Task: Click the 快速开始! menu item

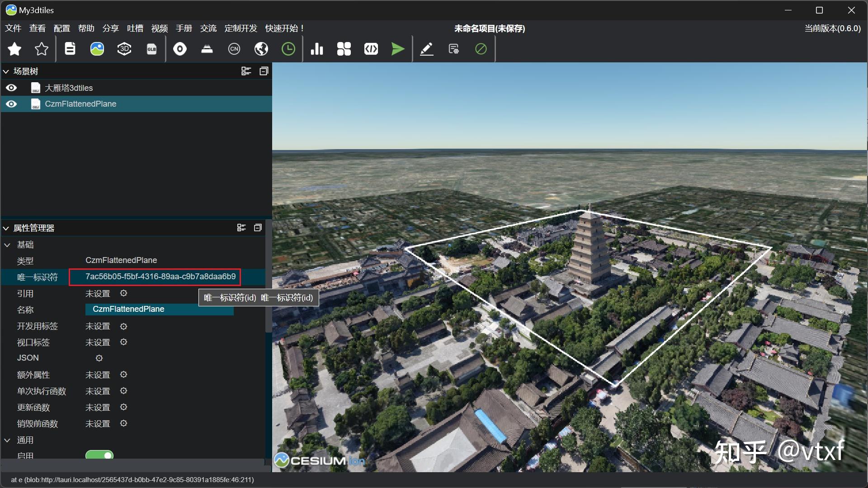Action: pyautogui.click(x=285, y=28)
